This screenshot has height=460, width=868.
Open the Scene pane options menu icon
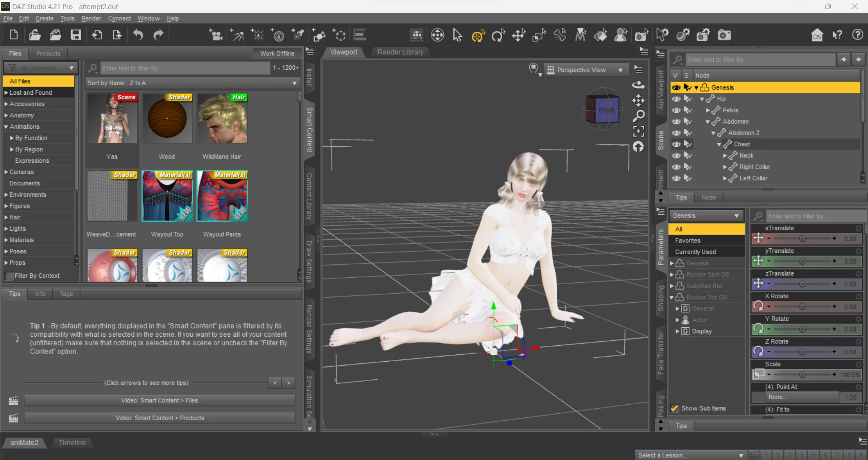(x=661, y=54)
